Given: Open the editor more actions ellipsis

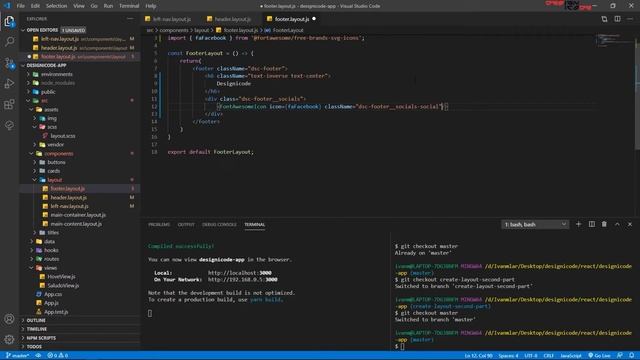Looking at the screenshot, I should pos(630,19).
